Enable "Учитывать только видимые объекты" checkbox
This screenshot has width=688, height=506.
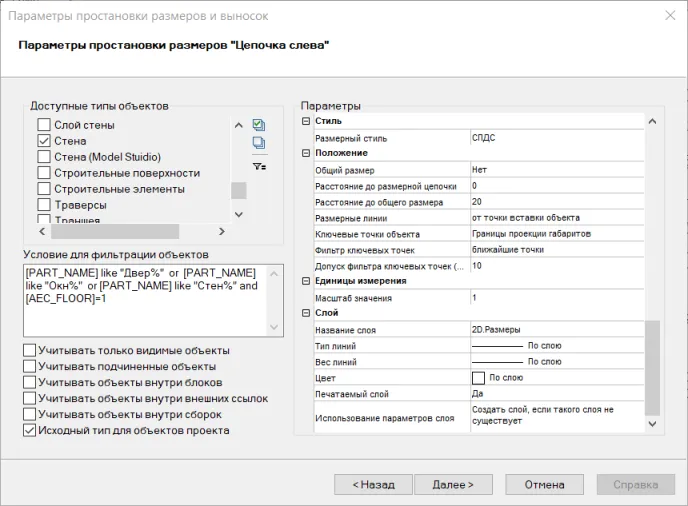(x=29, y=351)
